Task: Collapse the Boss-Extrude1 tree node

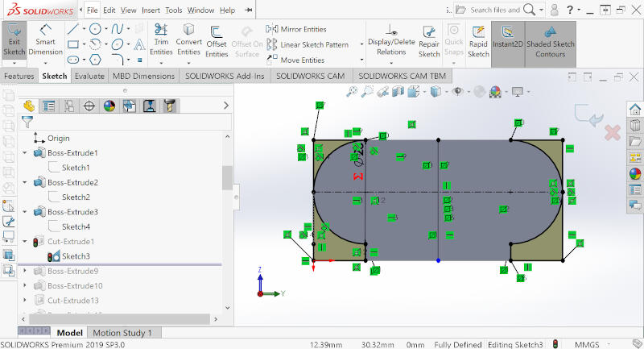Action: (25, 153)
